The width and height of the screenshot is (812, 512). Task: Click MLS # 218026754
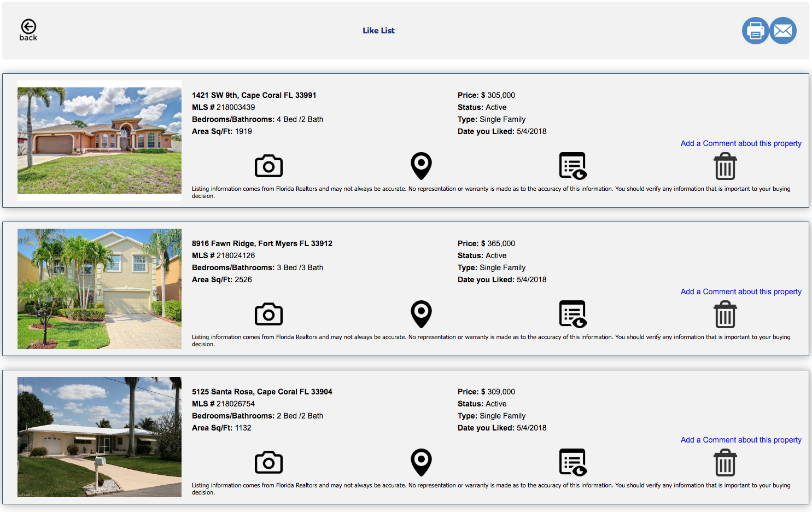(x=223, y=404)
